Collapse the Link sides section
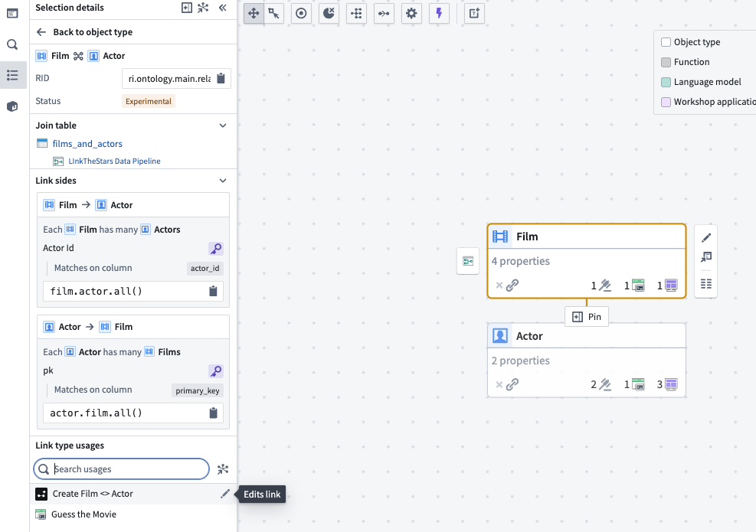 coord(223,181)
